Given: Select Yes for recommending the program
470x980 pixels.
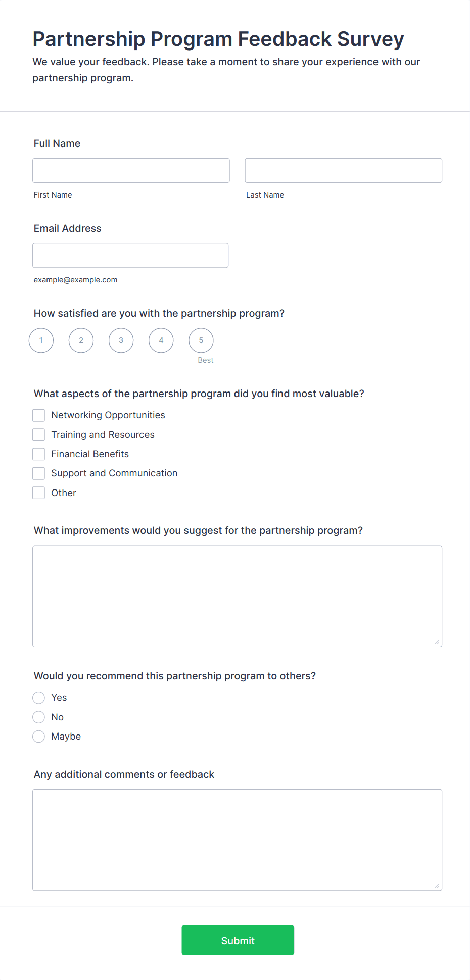Looking at the screenshot, I should (x=39, y=698).
